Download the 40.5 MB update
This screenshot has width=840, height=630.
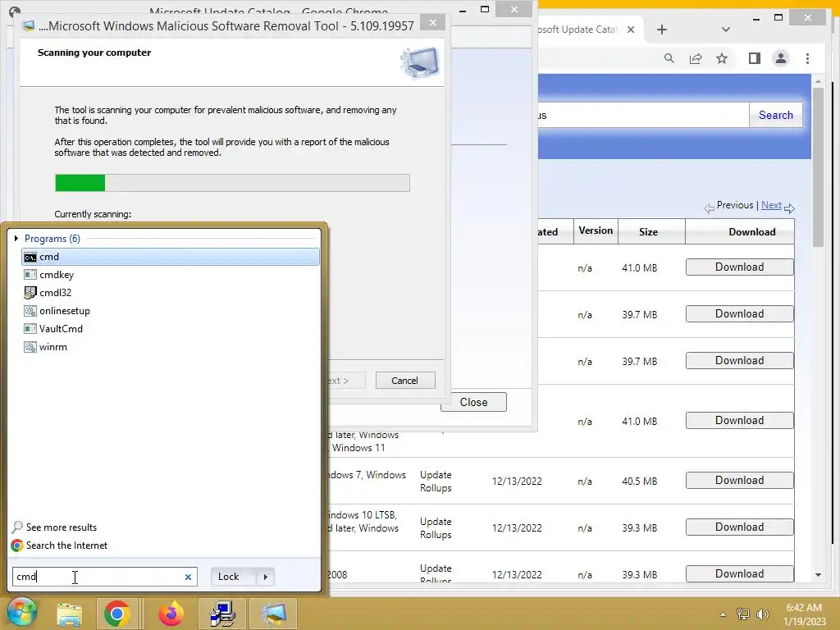click(x=740, y=481)
